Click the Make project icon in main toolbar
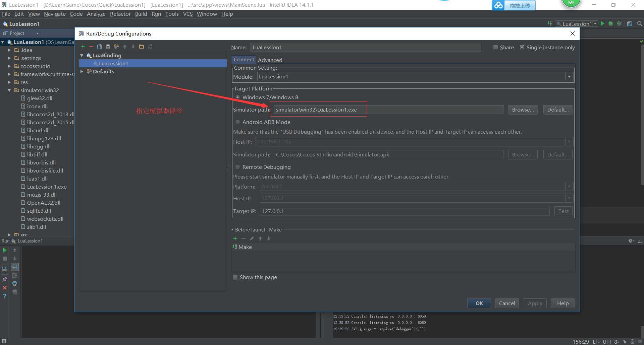The width and height of the screenshot is (644, 345). coord(550,23)
